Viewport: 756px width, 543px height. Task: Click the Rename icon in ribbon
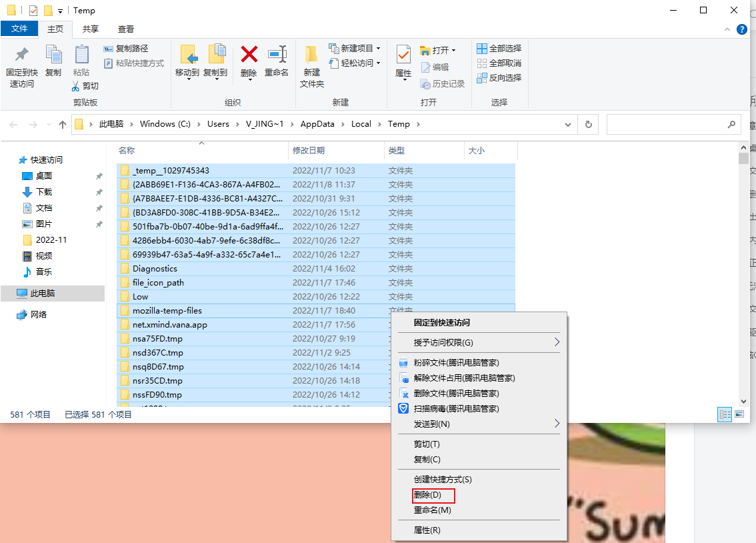277,55
